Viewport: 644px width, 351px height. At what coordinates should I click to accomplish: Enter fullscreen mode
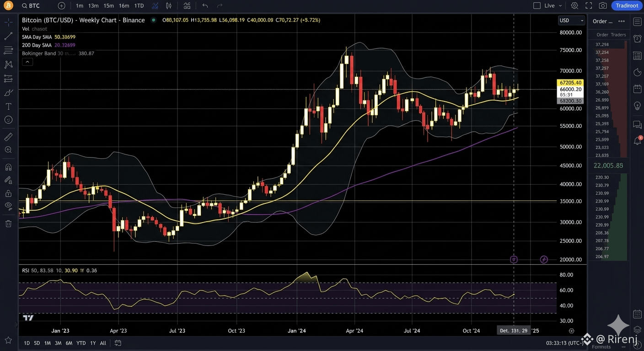point(589,6)
